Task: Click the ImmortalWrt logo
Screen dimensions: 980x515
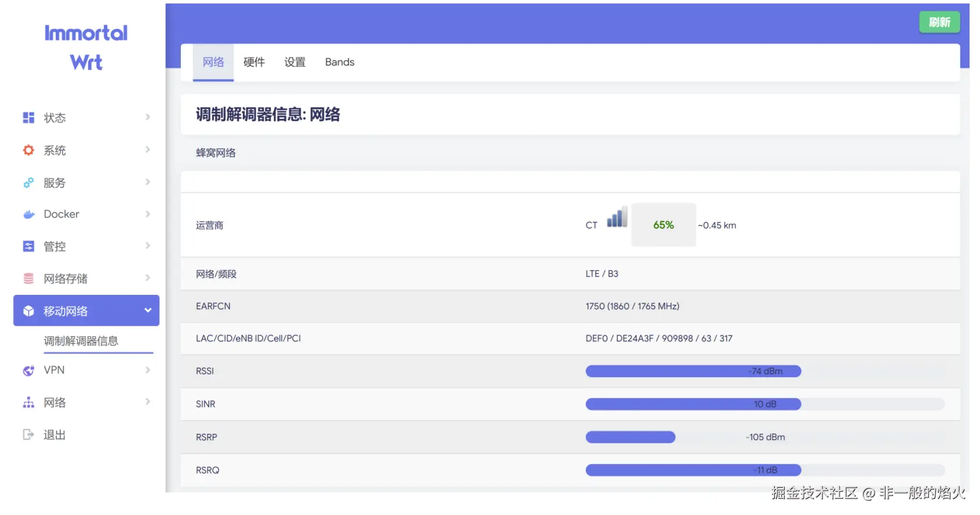Action: 86,48
